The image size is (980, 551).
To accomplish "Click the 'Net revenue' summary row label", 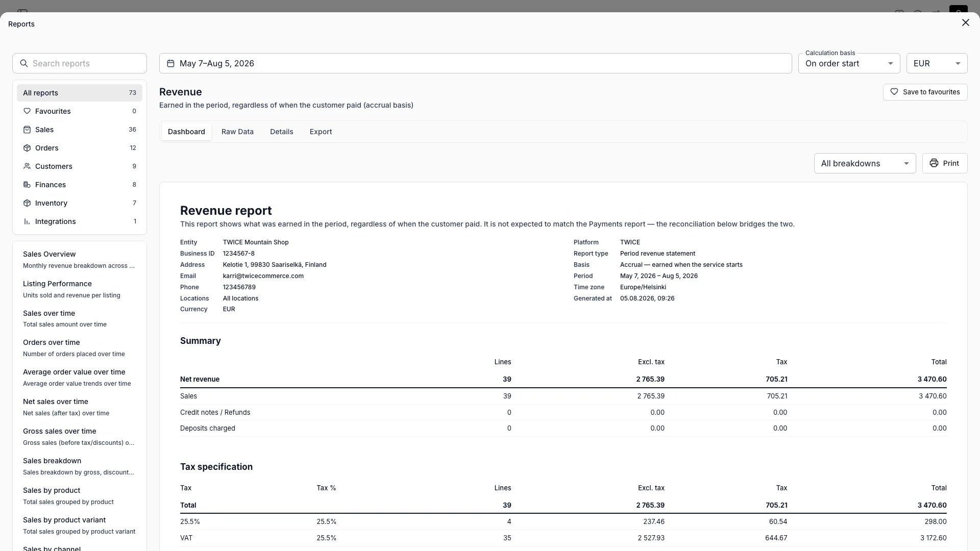I will (200, 379).
